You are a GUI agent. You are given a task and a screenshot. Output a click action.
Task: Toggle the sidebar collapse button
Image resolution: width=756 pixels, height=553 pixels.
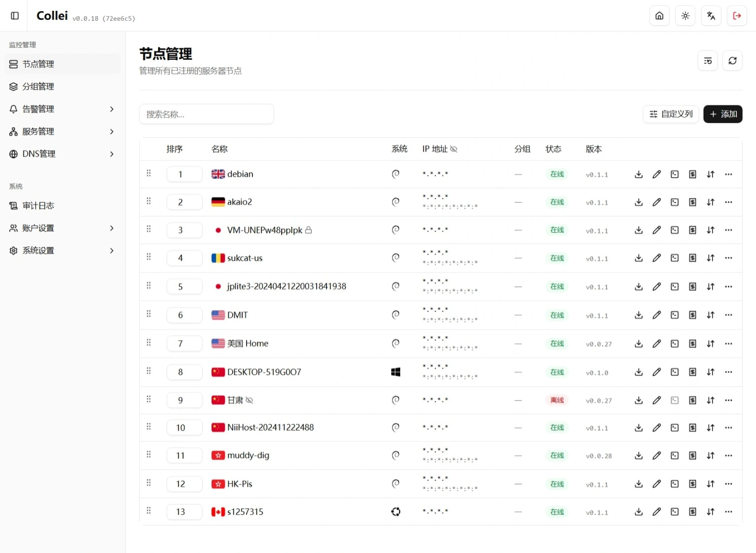click(x=15, y=16)
